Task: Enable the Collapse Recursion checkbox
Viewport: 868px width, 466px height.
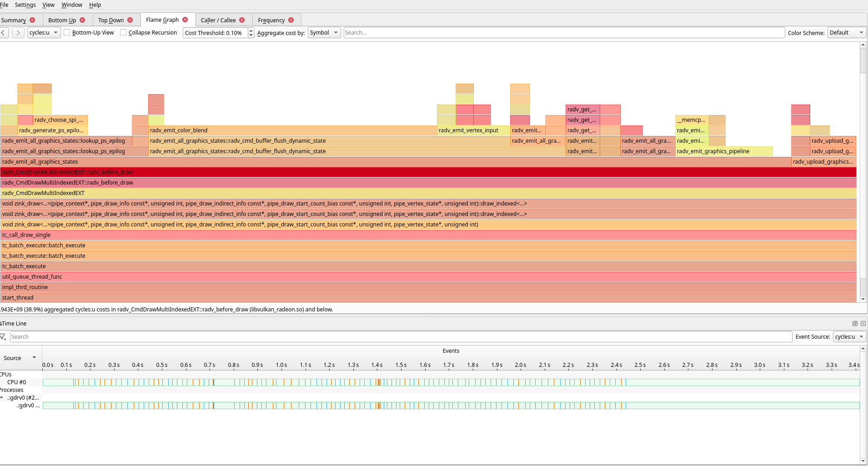Action: 123,33
